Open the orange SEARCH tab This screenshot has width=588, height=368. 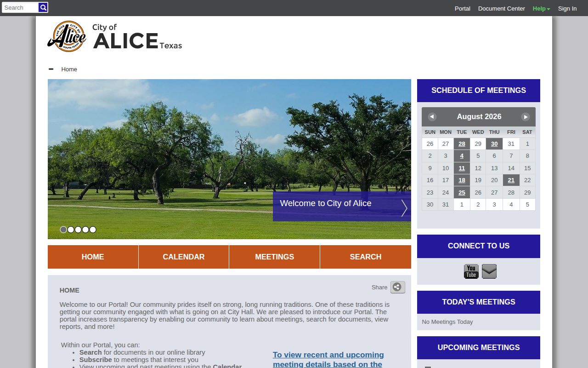click(366, 257)
